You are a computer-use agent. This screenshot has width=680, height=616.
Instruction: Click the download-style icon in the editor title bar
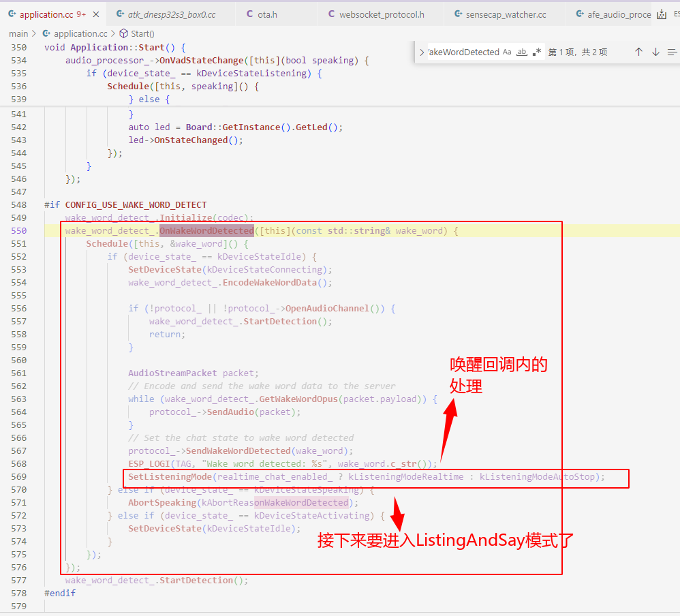pos(662,14)
